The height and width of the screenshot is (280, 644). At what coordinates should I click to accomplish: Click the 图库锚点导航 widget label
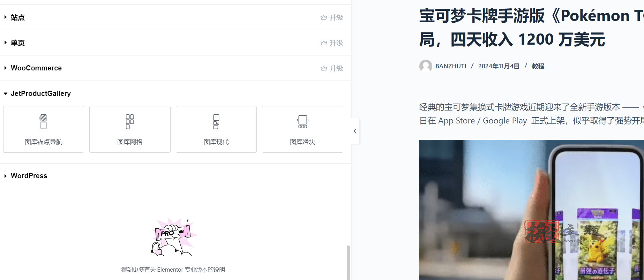coord(44,142)
